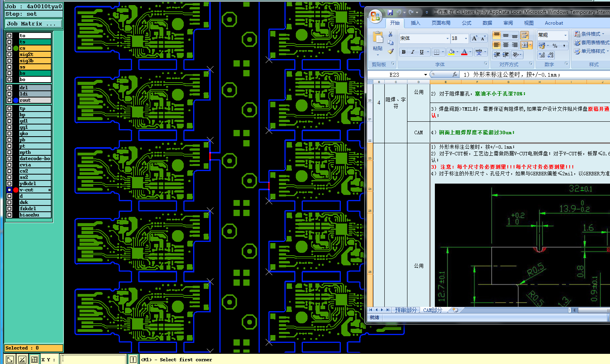610x364 pixels.
Task: Click the Increase Font Size icon
Action: pos(474,38)
